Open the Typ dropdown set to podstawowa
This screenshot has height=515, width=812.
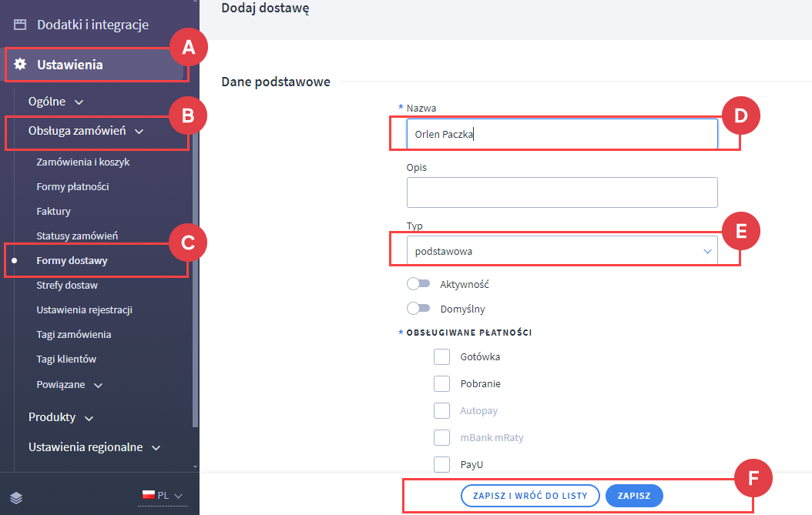tap(562, 251)
